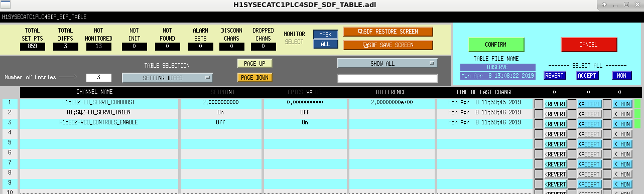
Task: Click the red CANCEL button
Action: point(589,45)
